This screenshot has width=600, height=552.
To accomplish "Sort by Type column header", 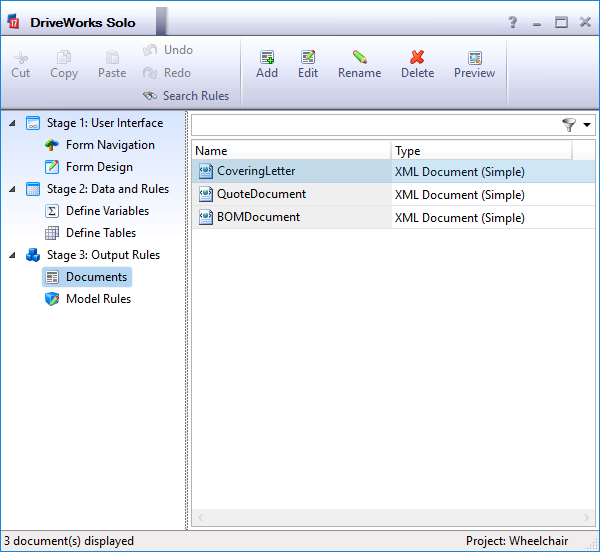I will coord(482,151).
